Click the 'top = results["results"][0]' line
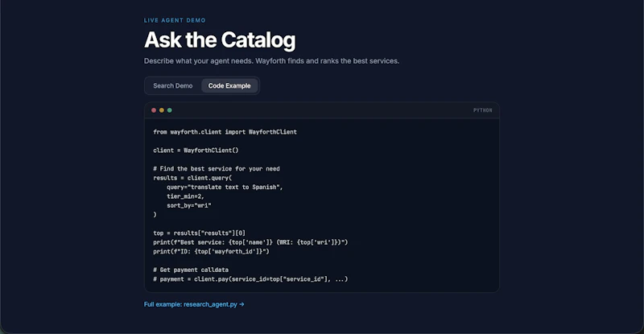The image size is (644, 334). [x=199, y=233]
